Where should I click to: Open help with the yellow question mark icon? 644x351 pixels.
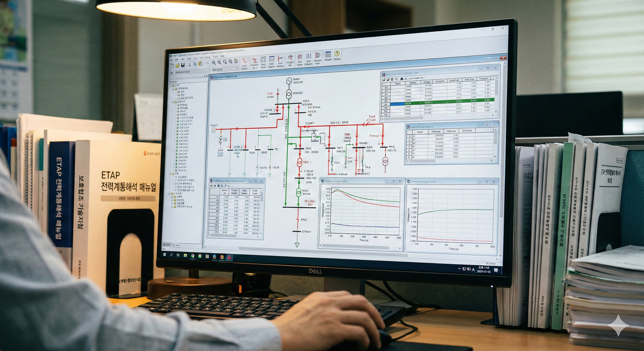pyautogui.click(x=337, y=54)
